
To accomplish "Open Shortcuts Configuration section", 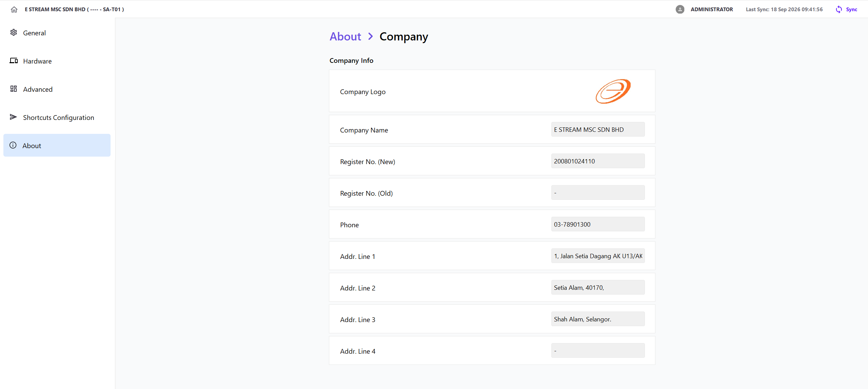I will [57, 118].
